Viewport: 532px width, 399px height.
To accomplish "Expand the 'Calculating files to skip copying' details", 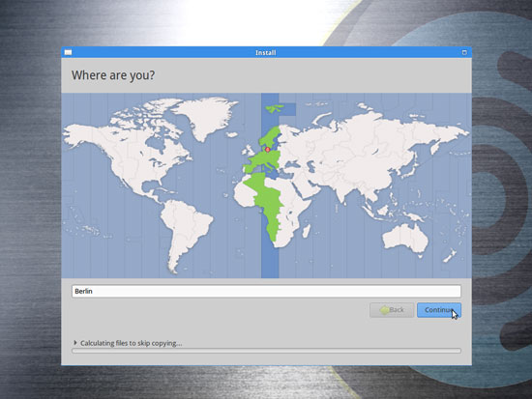I will pos(75,343).
